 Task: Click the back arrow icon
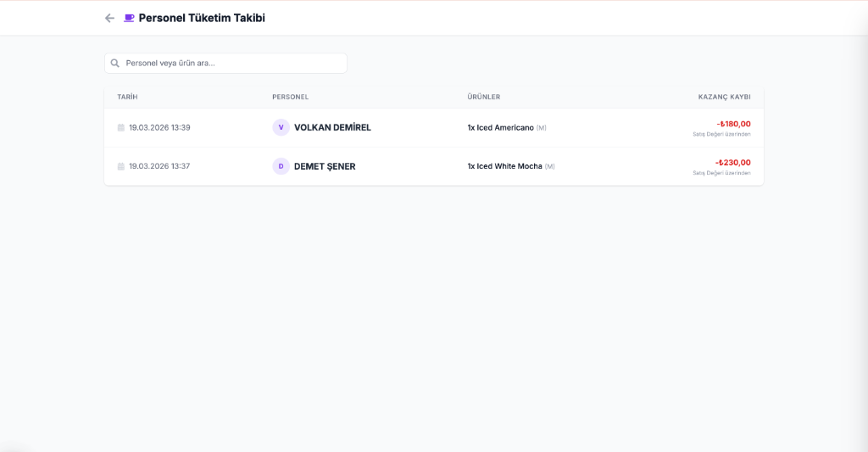click(x=109, y=18)
